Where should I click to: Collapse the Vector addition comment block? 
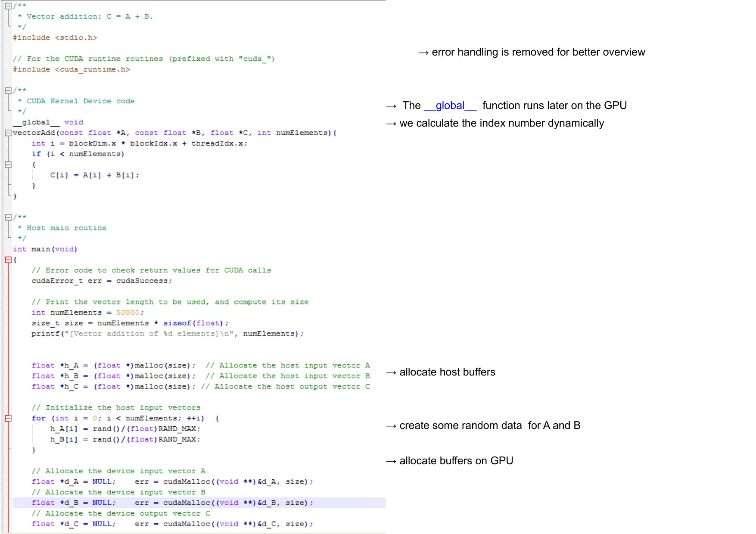[x=8, y=6]
